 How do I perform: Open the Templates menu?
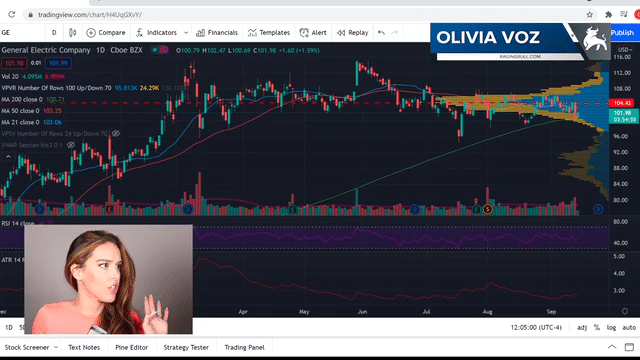pyautogui.click(x=269, y=33)
